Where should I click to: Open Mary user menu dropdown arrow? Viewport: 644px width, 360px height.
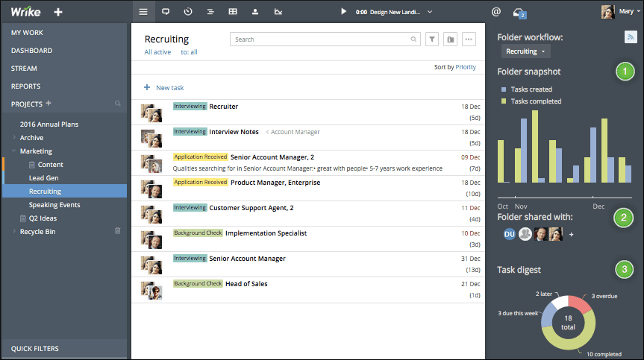point(638,11)
